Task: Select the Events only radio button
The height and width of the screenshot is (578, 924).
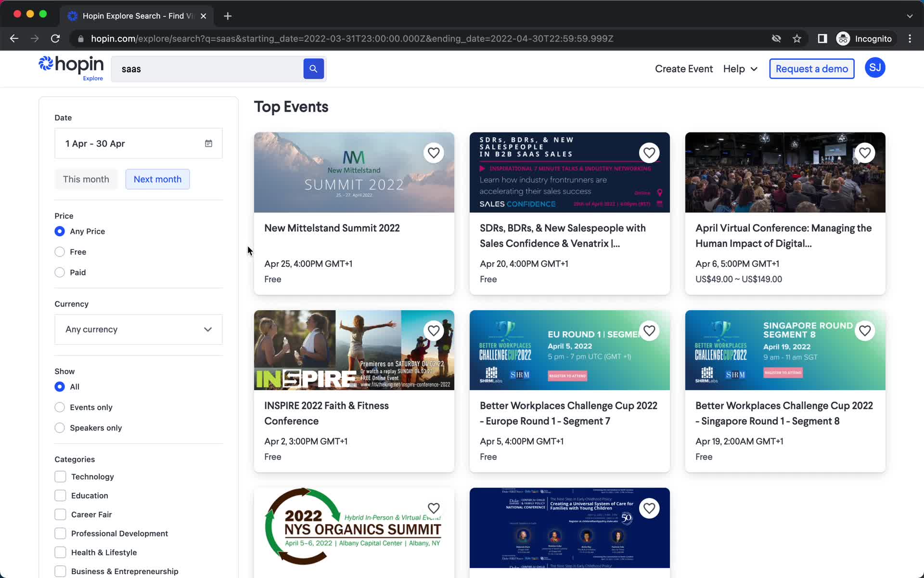Action: pyautogui.click(x=60, y=407)
